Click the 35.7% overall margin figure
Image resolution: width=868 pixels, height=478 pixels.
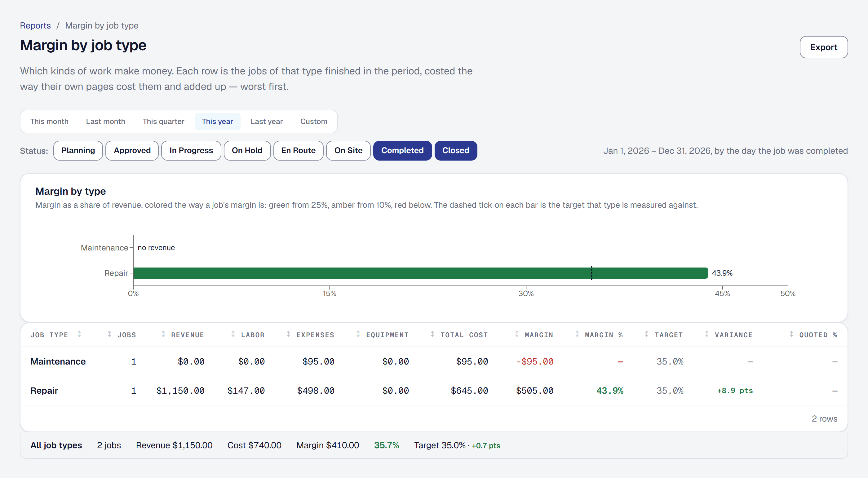(x=387, y=445)
